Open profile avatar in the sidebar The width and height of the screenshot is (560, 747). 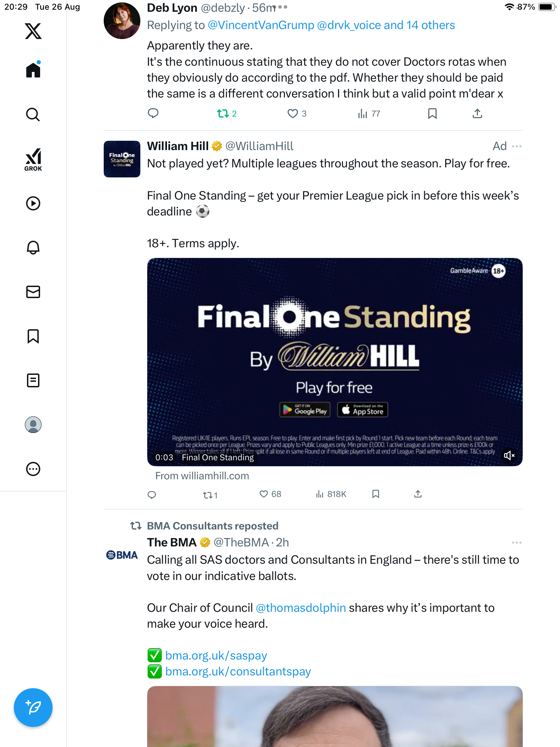coord(33,425)
